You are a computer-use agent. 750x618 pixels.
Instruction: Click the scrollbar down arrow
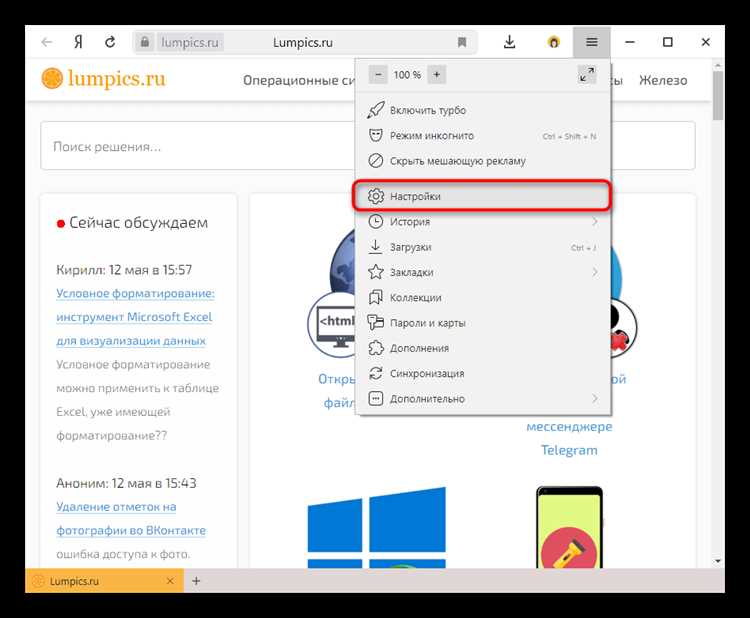(717, 561)
